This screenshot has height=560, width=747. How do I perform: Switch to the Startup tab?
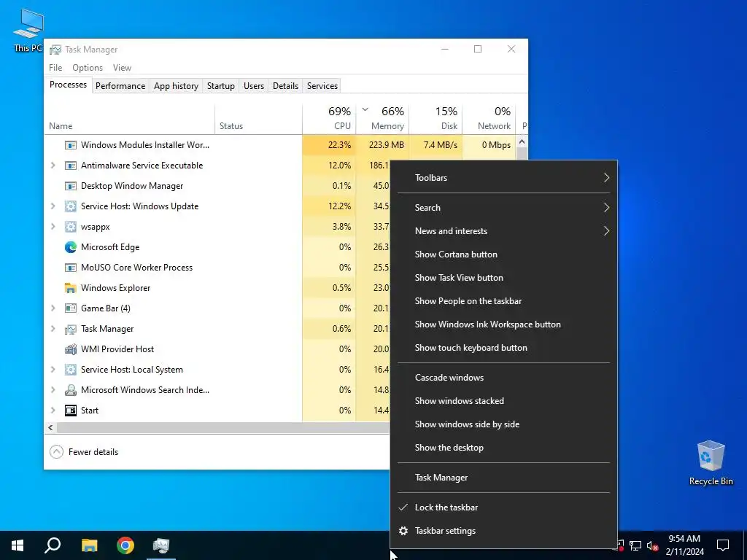[220, 86]
